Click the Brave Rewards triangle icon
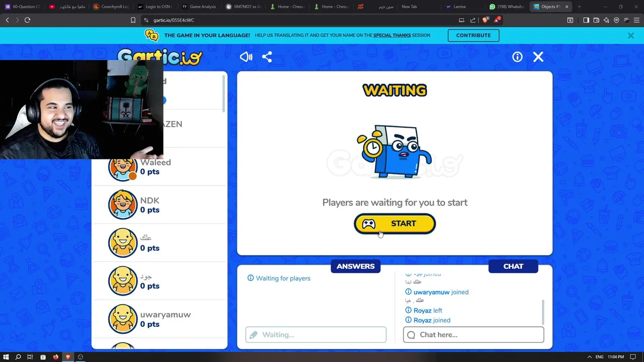 [497, 20]
